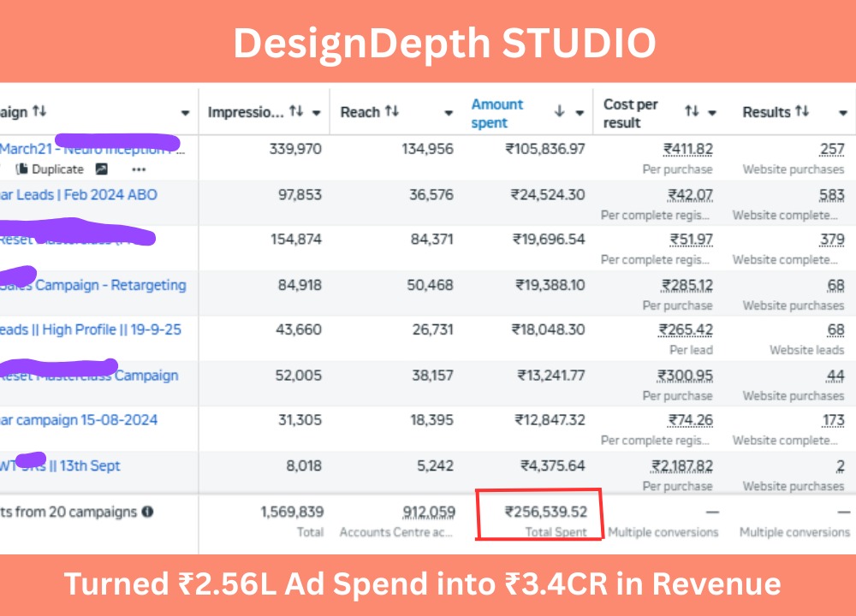Open the Impressions column dropdown caret
The height and width of the screenshot is (616, 856).
[316, 113]
